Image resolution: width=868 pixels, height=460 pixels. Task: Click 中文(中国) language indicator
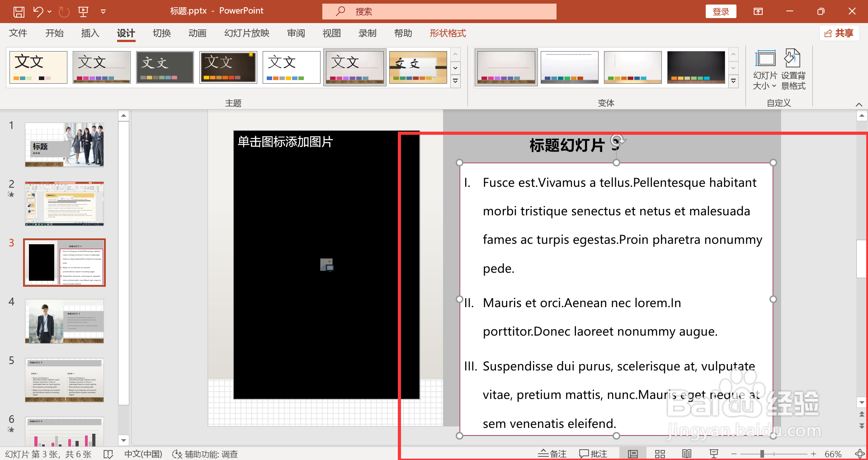pos(143,454)
